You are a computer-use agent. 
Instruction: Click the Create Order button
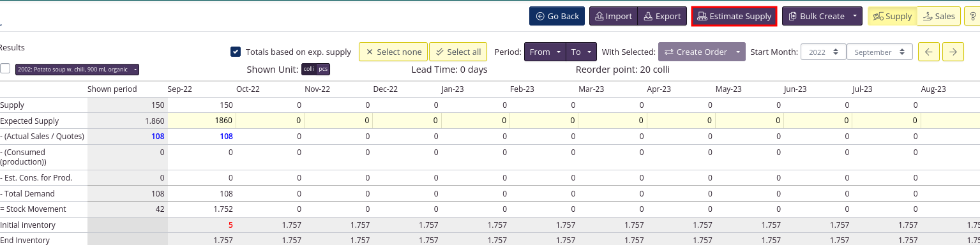click(695, 52)
